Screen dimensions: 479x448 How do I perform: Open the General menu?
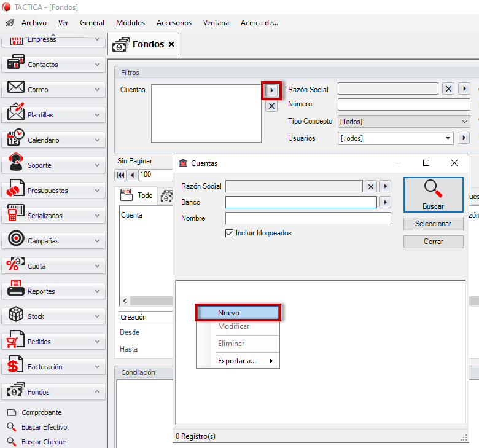92,23
